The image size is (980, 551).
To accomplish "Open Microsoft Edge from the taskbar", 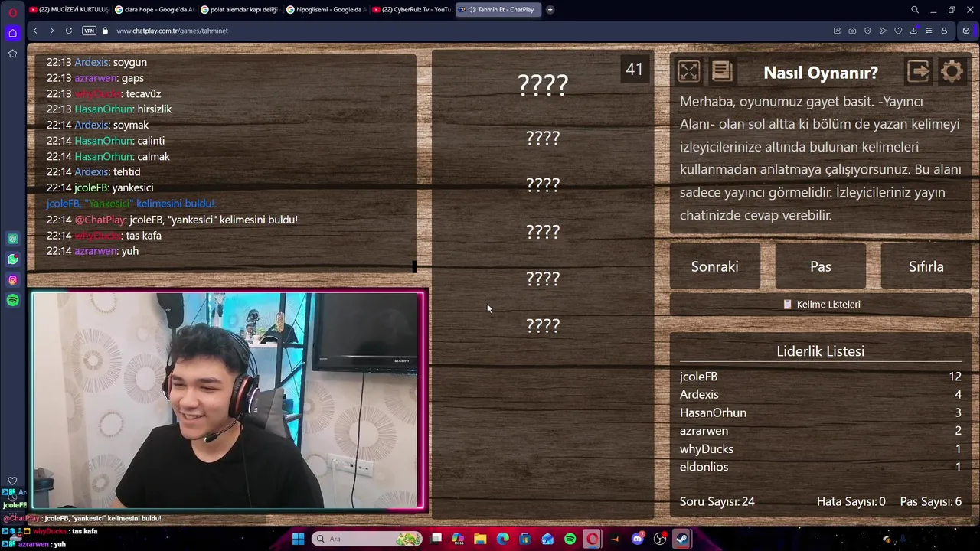I will click(502, 539).
